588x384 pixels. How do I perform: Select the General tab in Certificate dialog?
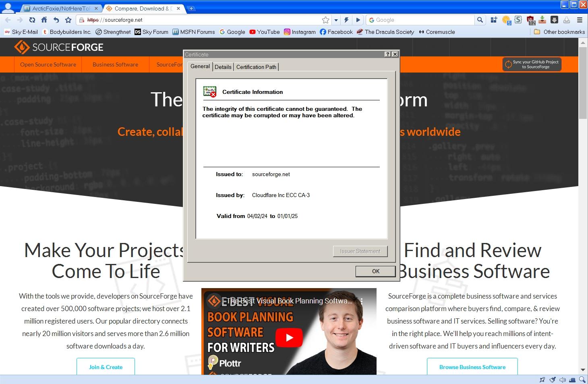(x=200, y=66)
